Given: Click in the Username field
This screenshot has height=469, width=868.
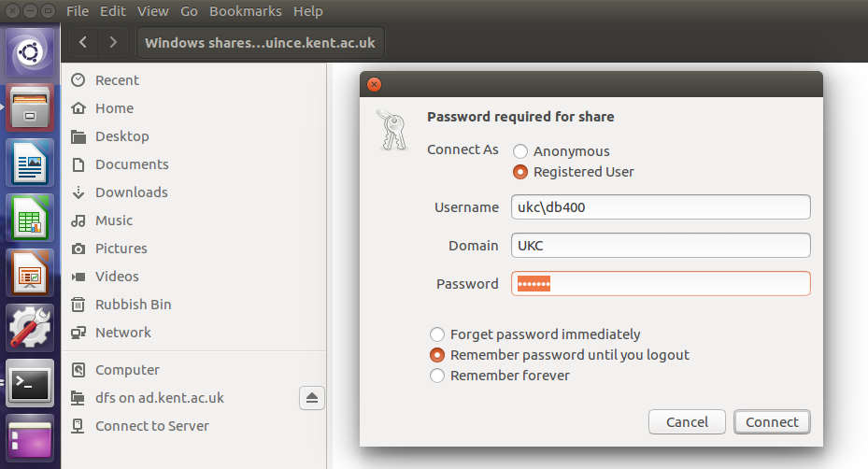Looking at the screenshot, I should pos(660,207).
